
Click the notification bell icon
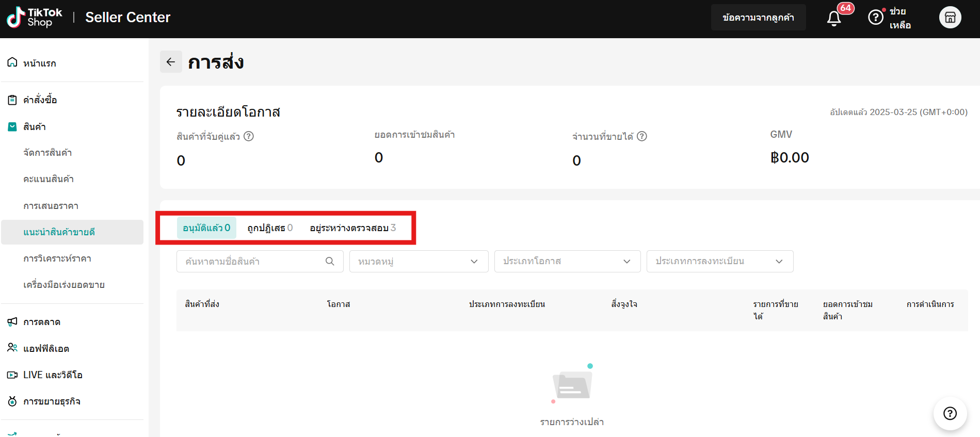point(833,18)
